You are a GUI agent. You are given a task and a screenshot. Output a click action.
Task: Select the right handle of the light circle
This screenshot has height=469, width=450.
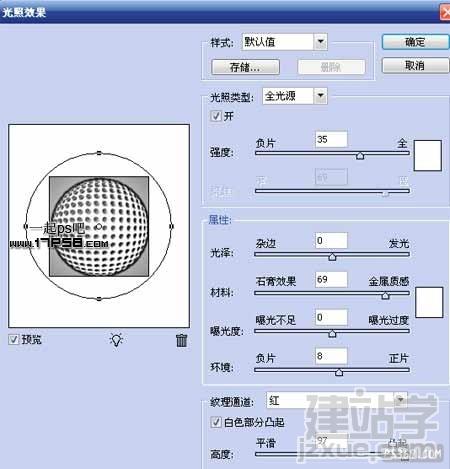[x=171, y=226]
